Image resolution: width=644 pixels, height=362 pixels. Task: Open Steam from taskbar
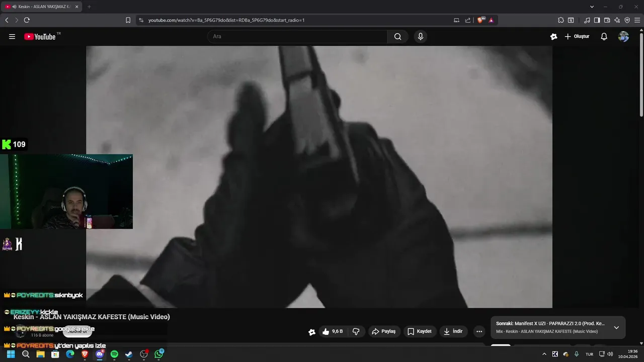coord(129,354)
